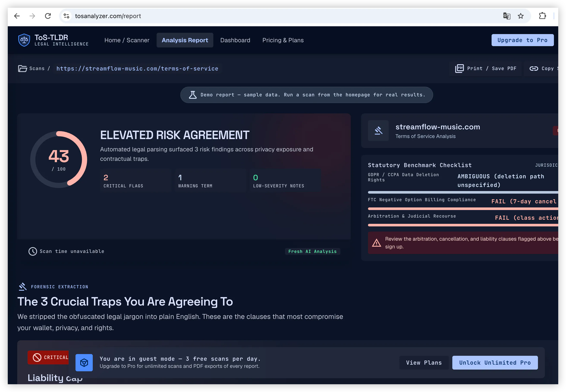Click the View Plans button
This screenshot has height=392, width=566.
pos(424,362)
